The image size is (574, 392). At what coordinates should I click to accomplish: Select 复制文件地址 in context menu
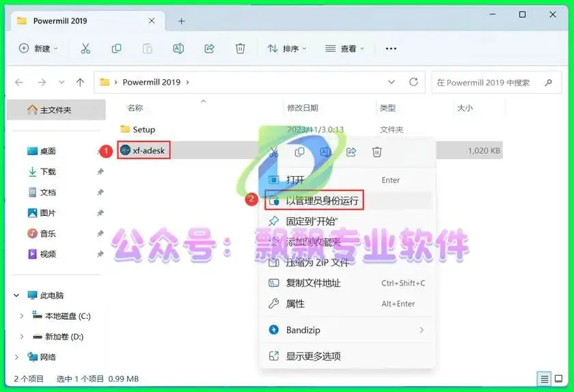coord(348,283)
